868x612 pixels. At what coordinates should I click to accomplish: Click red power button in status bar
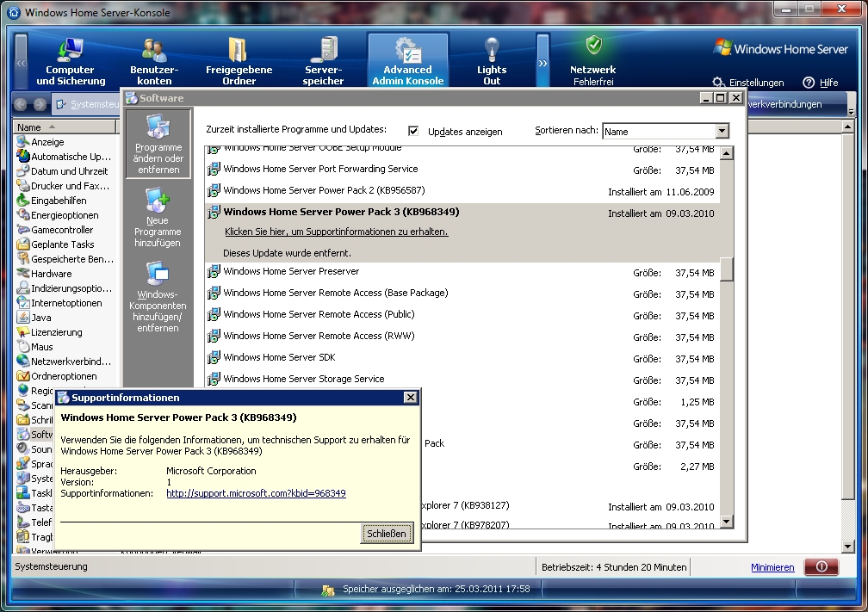[x=821, y=566]
